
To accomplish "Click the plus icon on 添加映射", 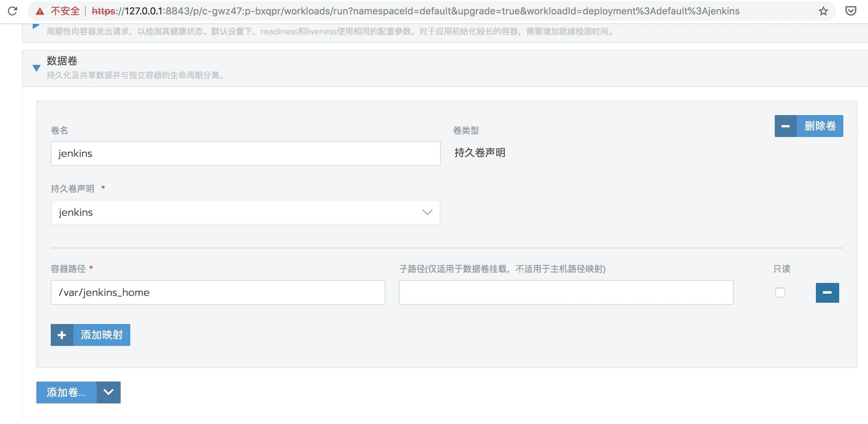I will (62, 335).
